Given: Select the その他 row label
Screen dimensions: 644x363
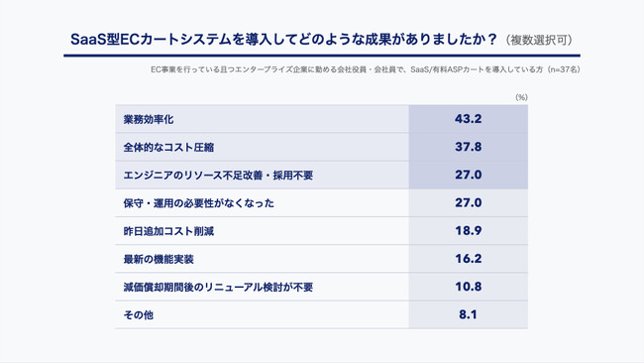Looking at the screenshot, I should (139, 315).
